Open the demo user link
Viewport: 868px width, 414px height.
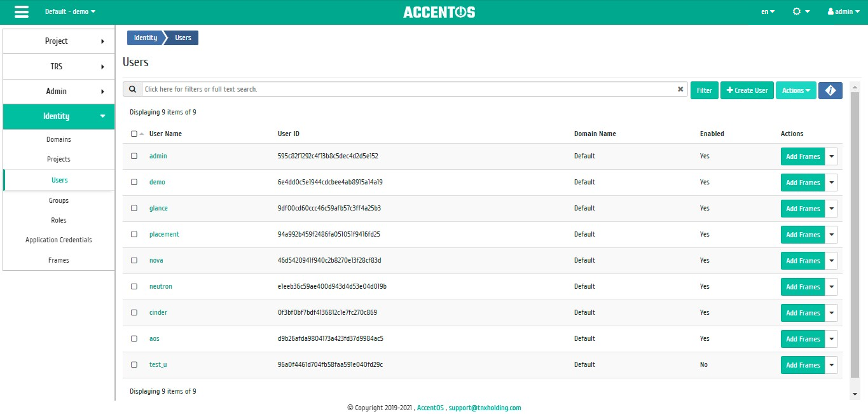(x=157, y=182)
